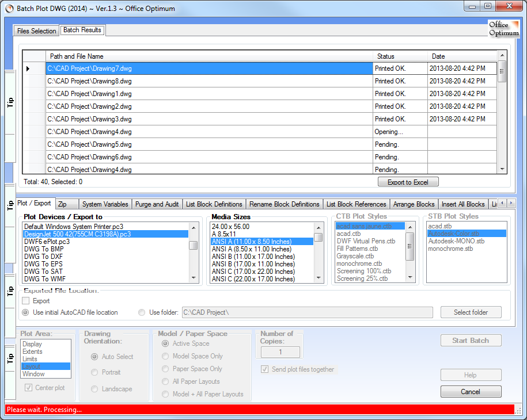The image size is (527, 420).
Task: Select Auto Select orientation
Action: pos(94,357)
